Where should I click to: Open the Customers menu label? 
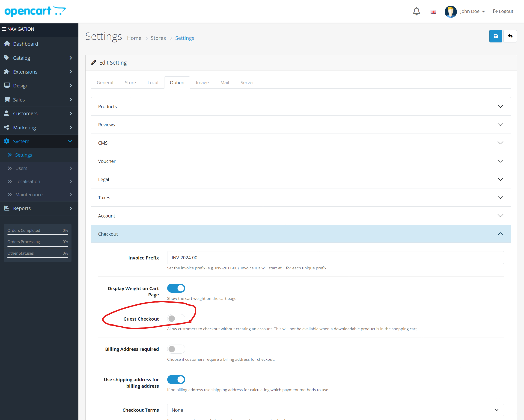tap(25, 113)
